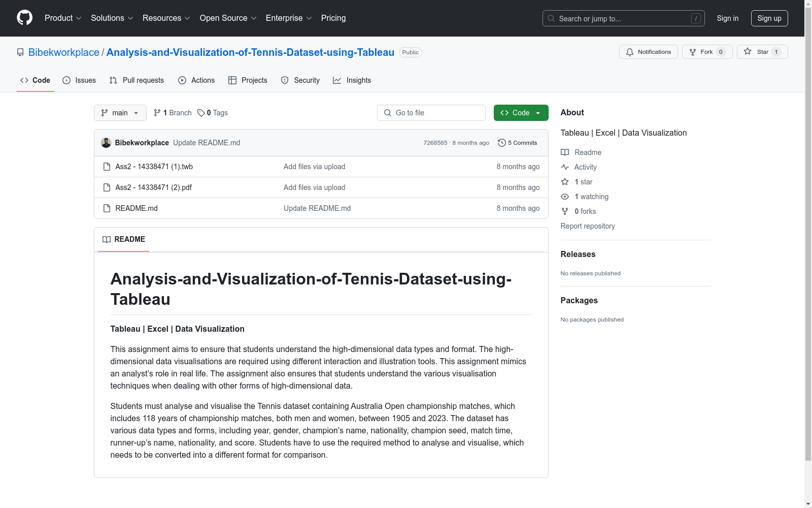Open the Insights tab
Image resolution: width=812 pixels, height=508 pixels.
pos(352,80)
